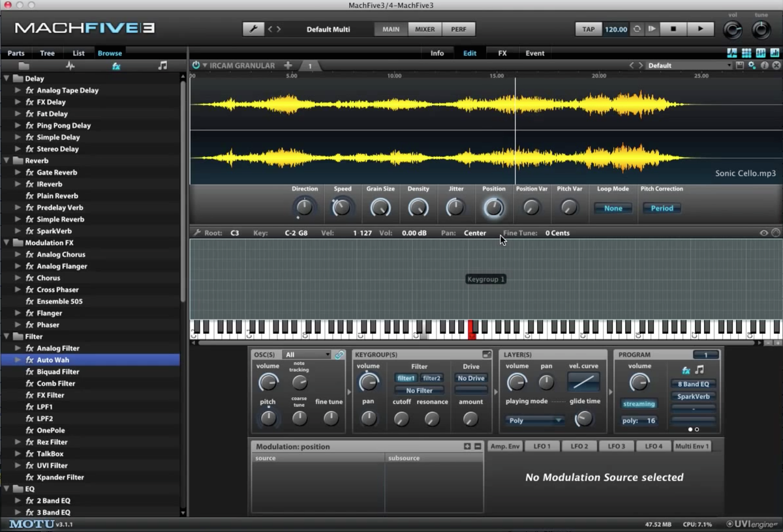The width and height of the screenshot is (783, 532).
Task: Select the filter1 toggle button
Action: click(406, 378)
